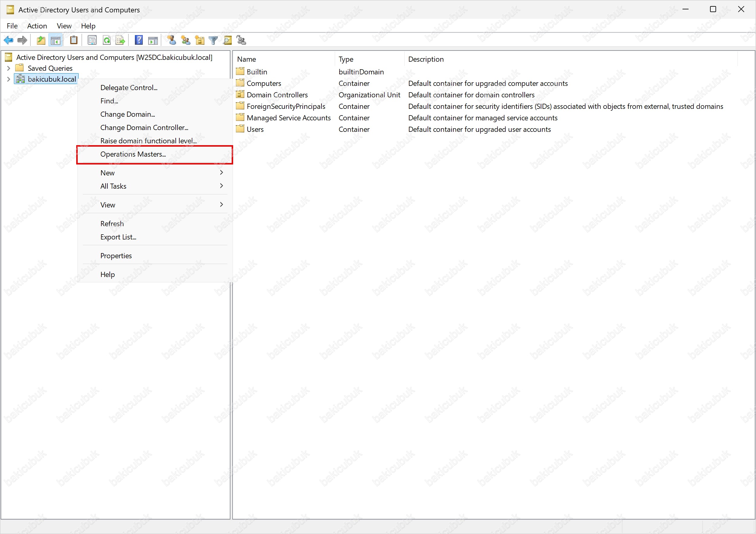Click the clipboard Paste toolbar icon
Screen dimensions: 756x534
pyautogui.click(x=74, y=40)
